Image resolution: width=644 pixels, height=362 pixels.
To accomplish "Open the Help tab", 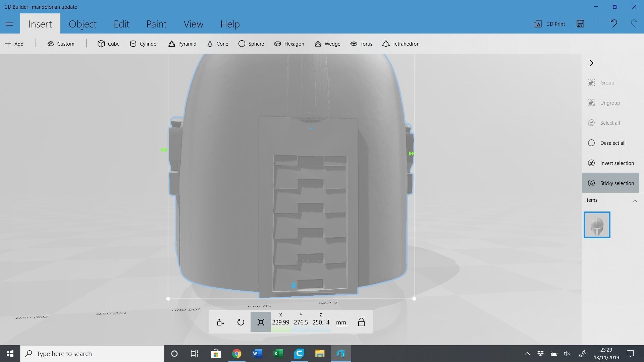I will click(x=230, y=24).
